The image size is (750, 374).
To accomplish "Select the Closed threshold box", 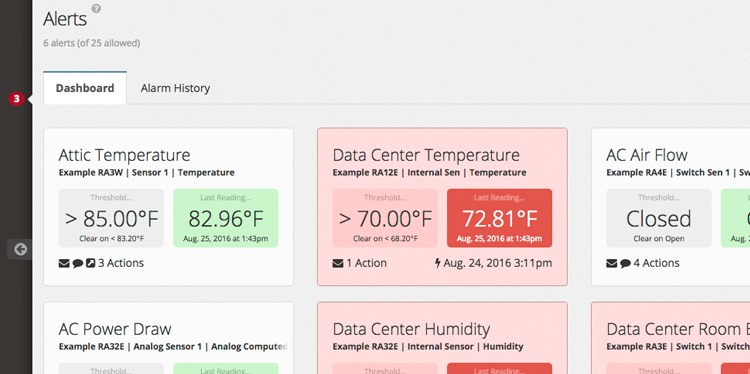I will pos(659,218).
